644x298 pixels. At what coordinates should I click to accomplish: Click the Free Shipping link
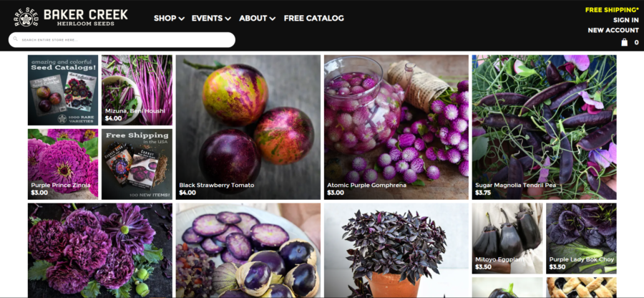tap(612, 10)
